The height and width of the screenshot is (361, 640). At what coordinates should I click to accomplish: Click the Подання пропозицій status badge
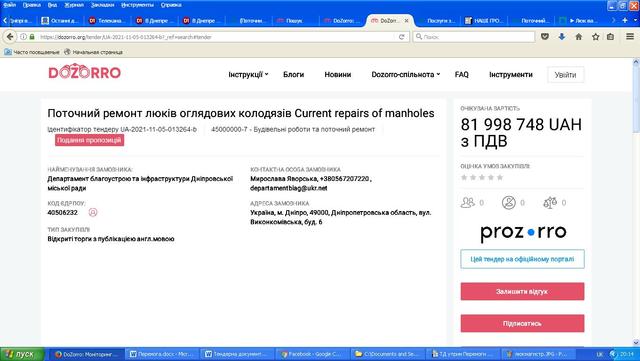tap(89, 140)
